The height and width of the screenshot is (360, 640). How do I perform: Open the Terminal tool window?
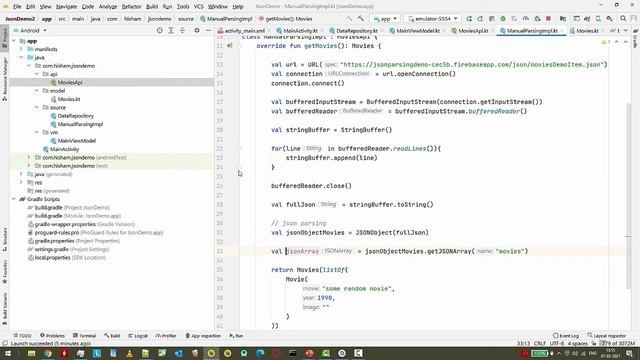[84, 336]
